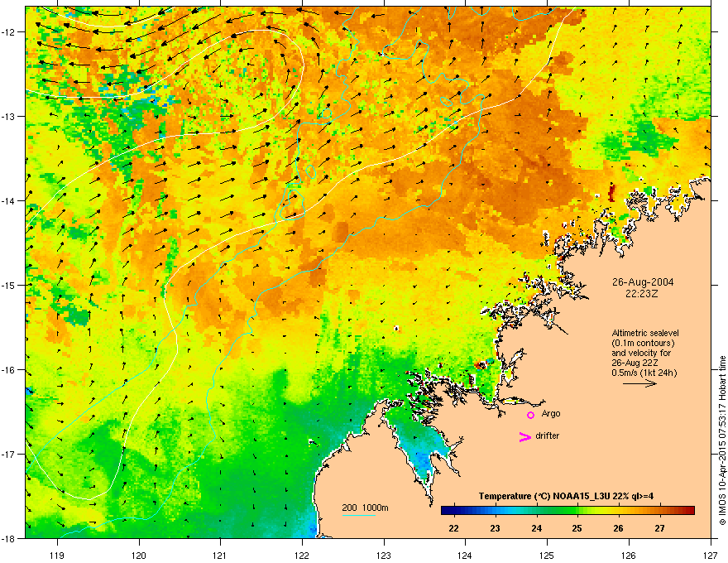This screenshot has width=728, height=563.
Task: Click the '22:23Z' time text
Action: pyautogui.click(x=642, y=294)
